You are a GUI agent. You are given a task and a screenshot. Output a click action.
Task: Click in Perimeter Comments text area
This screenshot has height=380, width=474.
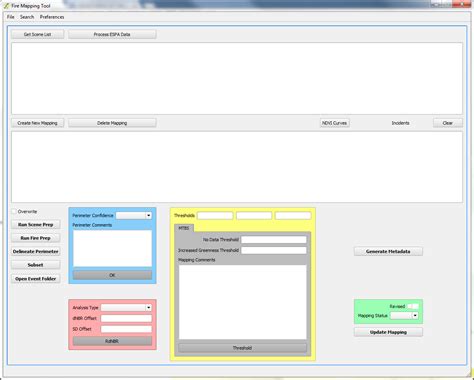(x=112, y=248)
